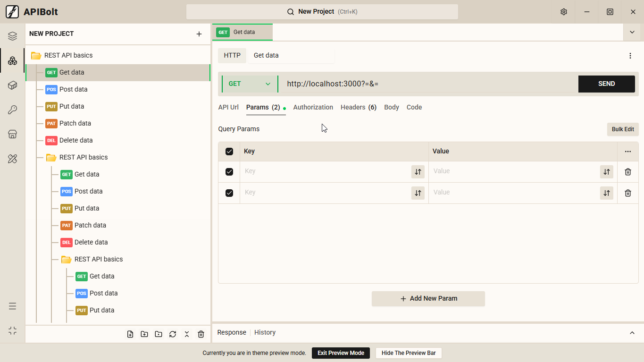Viewport: 644px width, 362px height.
Task: Open the tab list dropdown arrow
Action: (632, 32)
